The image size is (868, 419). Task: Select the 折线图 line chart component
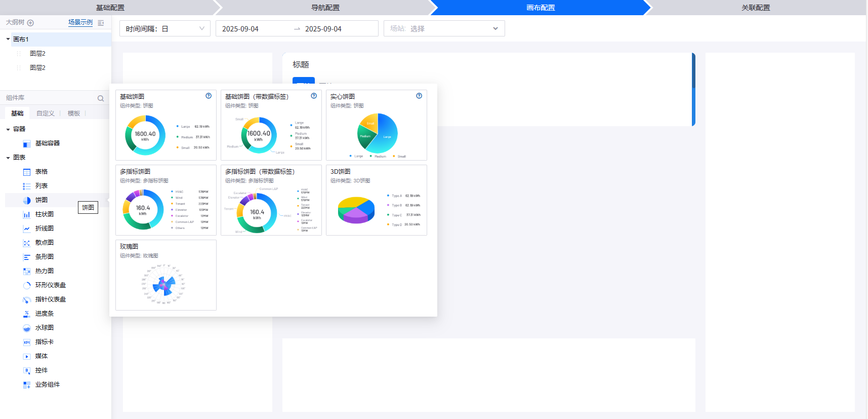(44, 228)
